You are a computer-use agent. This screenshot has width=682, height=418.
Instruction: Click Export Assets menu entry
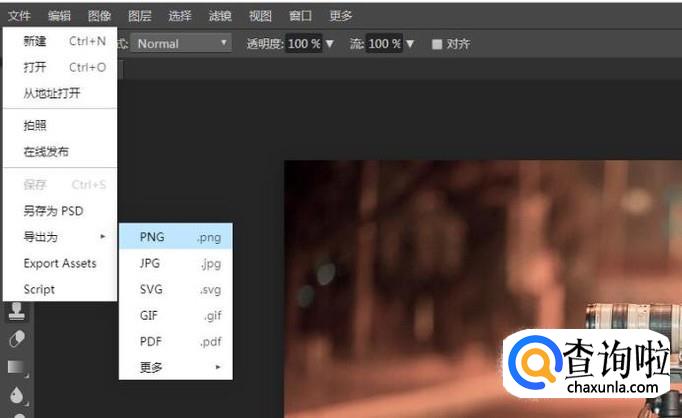[x=60, y=263]
